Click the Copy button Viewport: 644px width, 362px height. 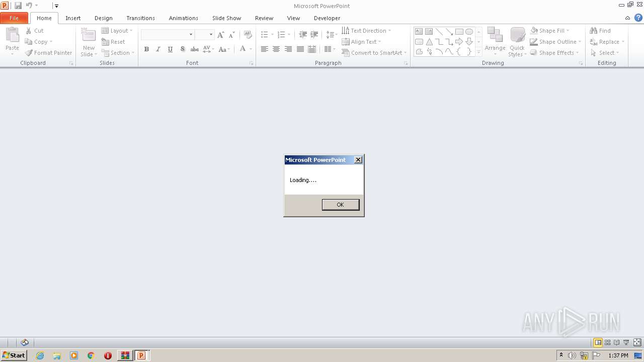click(39, 42)
